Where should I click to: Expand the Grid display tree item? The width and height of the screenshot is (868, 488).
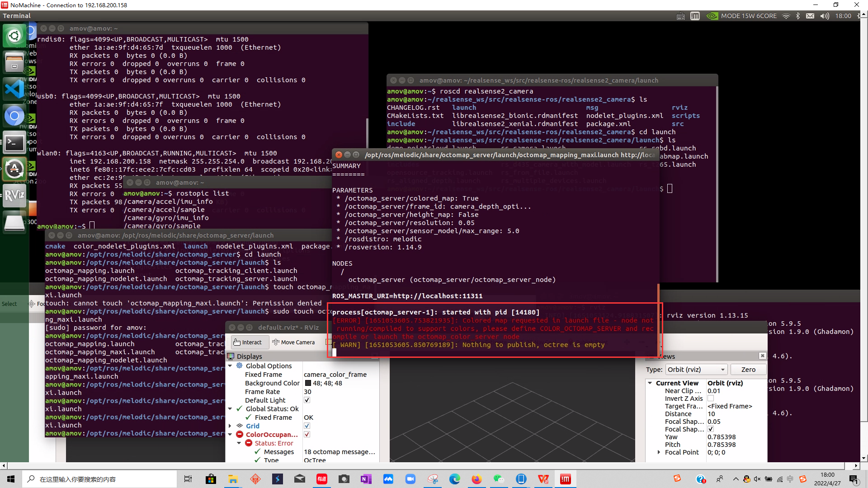click(x=230, y=426)
